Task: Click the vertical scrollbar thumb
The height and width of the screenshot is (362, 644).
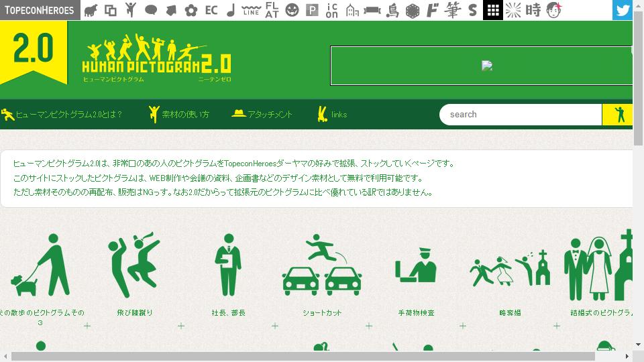Action: (x=638, y=78)
